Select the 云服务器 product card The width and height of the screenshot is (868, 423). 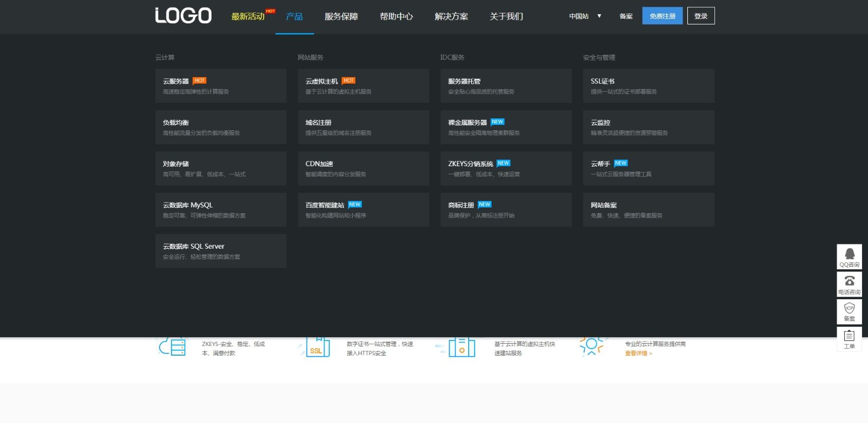tap(221, 86)
